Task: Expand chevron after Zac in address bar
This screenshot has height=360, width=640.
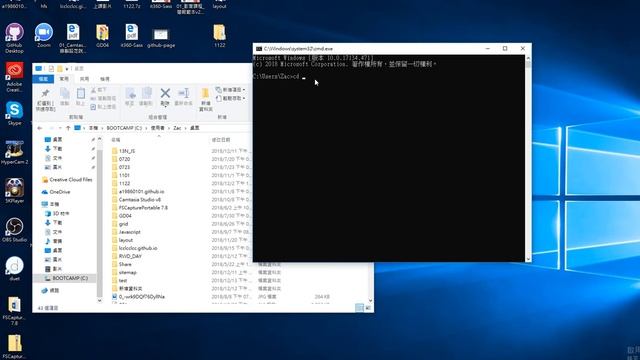Action: tap(185, 128)
